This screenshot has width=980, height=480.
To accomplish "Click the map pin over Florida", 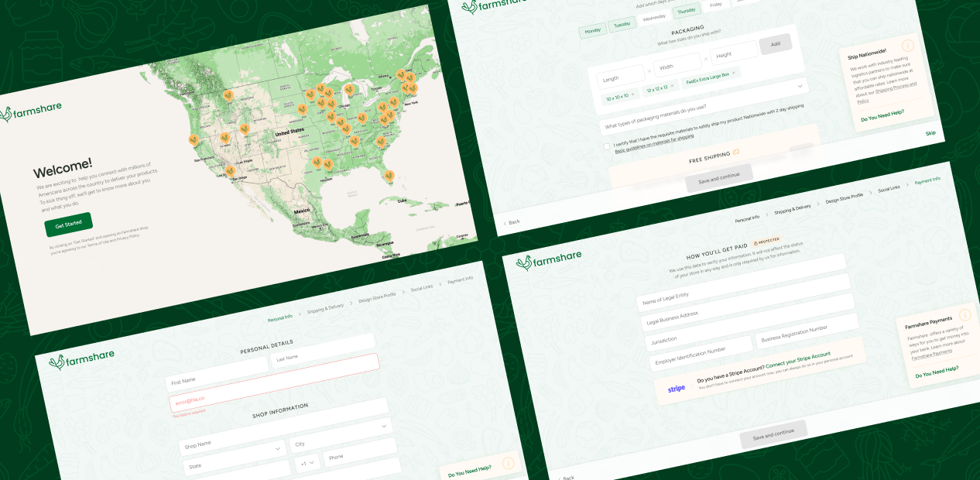I will point(388,176).
